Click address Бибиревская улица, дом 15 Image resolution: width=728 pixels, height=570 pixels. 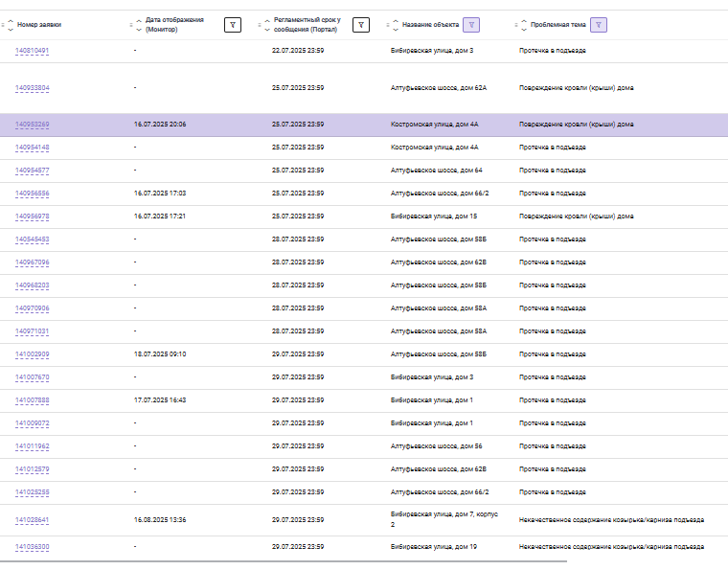[434, 217]
